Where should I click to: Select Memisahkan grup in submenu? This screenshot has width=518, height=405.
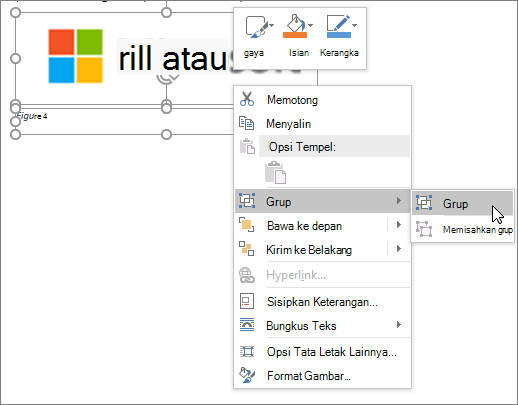coord(464,229)
